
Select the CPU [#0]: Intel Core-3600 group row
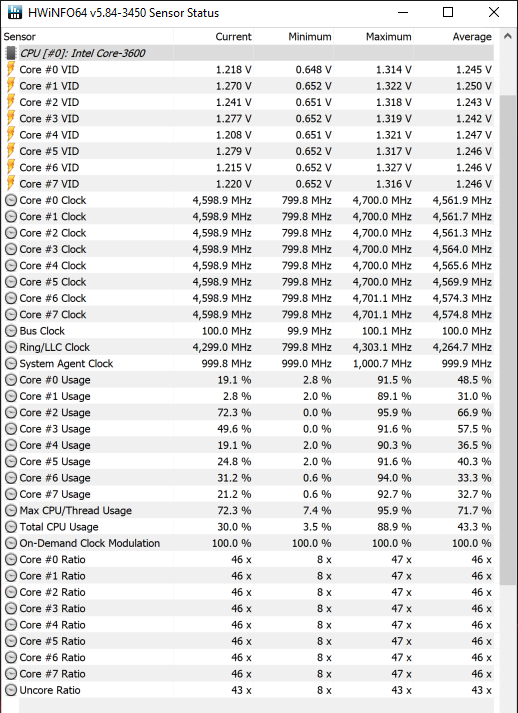click(247, 53)
